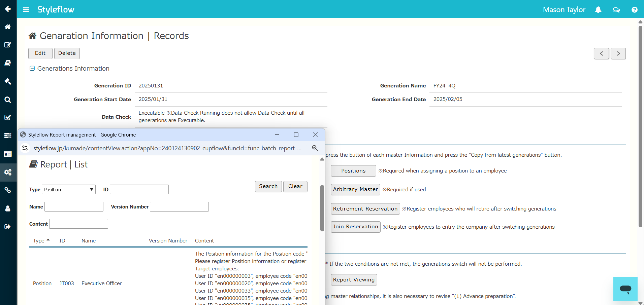The image size is (644, 305).
Task: Click the sidebar home icon
Action: tap(8, 27)
